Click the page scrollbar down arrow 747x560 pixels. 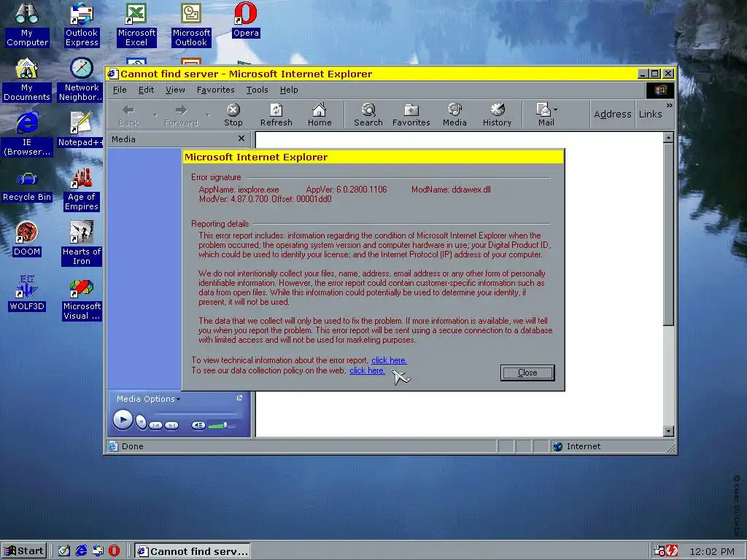tap(668, 432)
